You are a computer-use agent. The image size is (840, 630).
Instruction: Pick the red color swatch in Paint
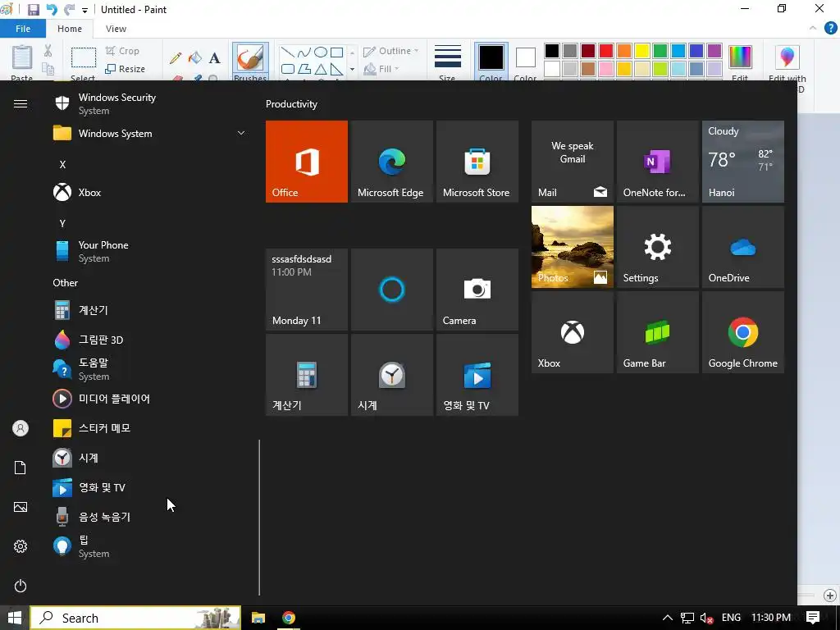point(606,51)
